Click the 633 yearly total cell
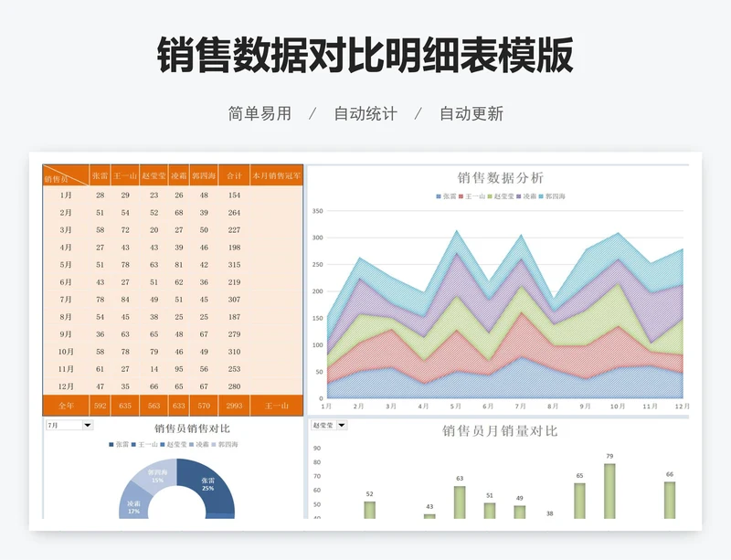Screen dimensions: 731x560 178,406
